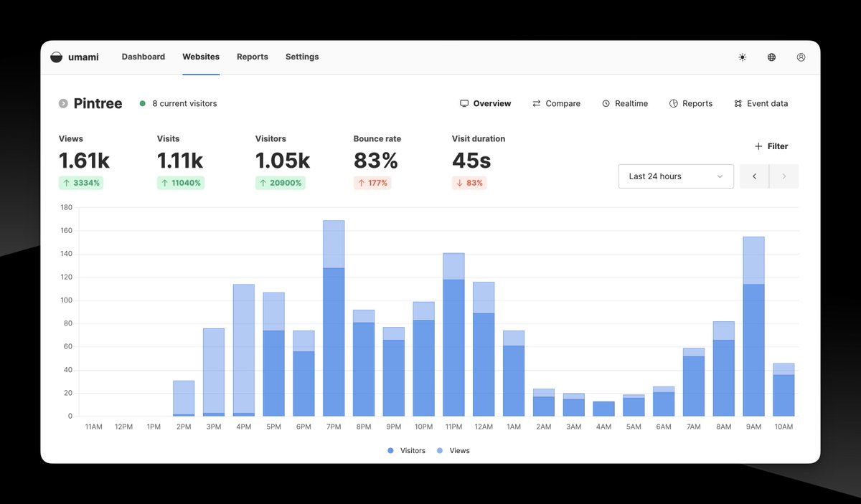Click the red 83% decrease badge
The image size is (861, 504).
469,184
